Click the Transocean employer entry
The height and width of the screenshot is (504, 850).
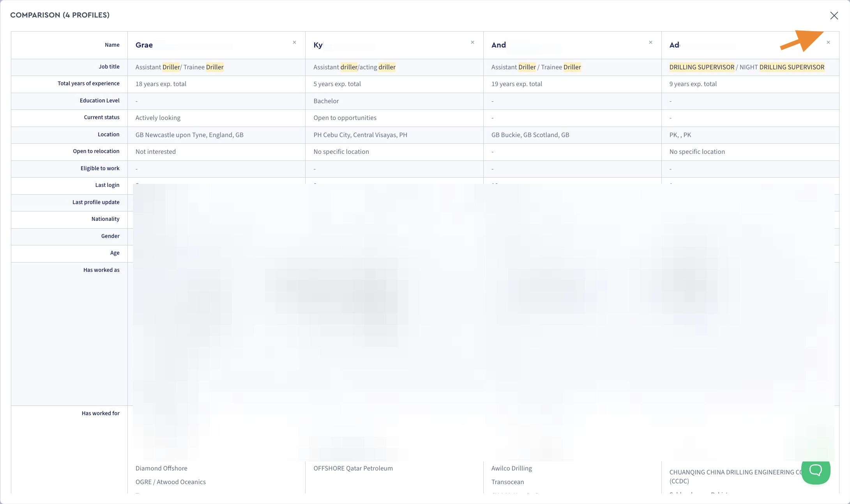tap(507, 482)
